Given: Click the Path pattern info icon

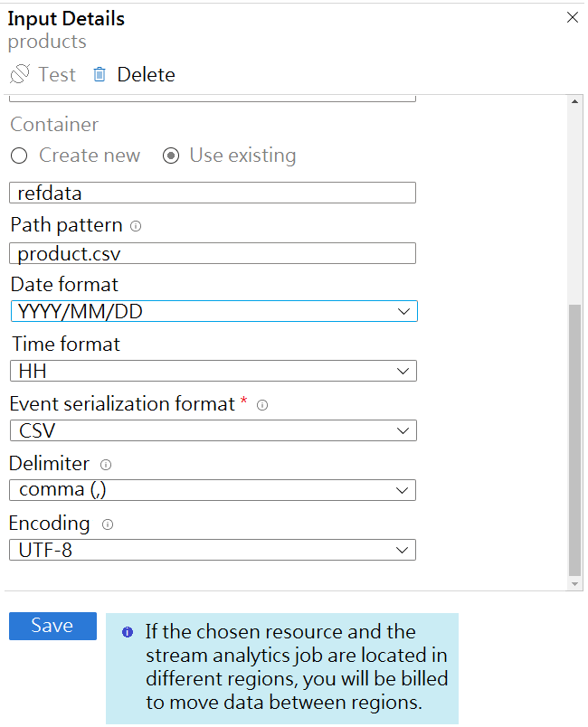Looking at the screenshot, I should click(136, 225).
